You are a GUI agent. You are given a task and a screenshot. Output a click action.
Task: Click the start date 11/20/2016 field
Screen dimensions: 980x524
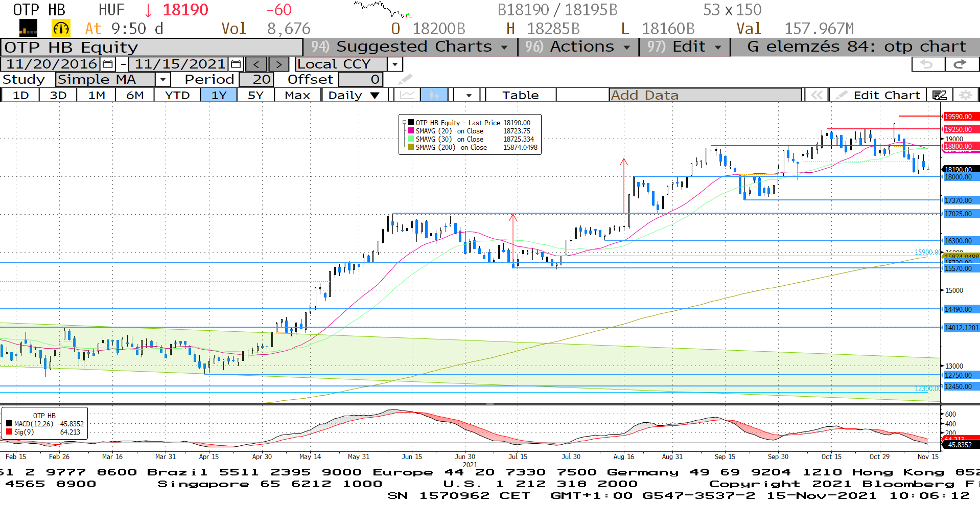tap(51, 64)
